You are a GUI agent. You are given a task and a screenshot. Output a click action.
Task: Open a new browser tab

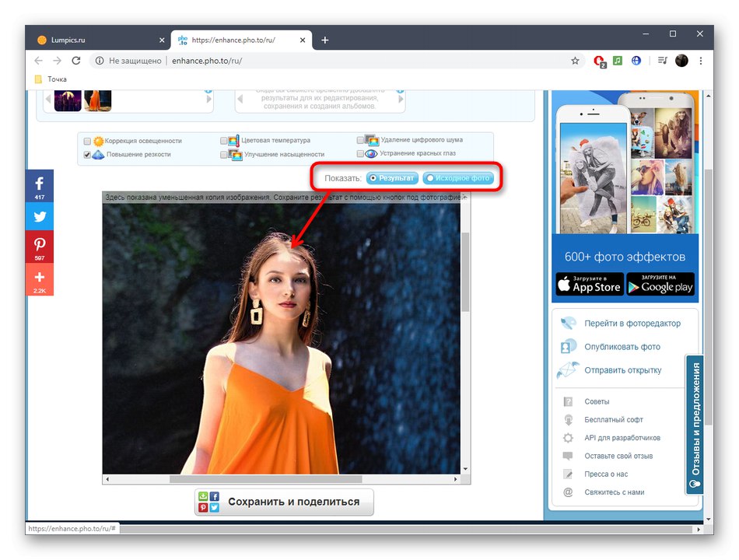tap(324, 40)
